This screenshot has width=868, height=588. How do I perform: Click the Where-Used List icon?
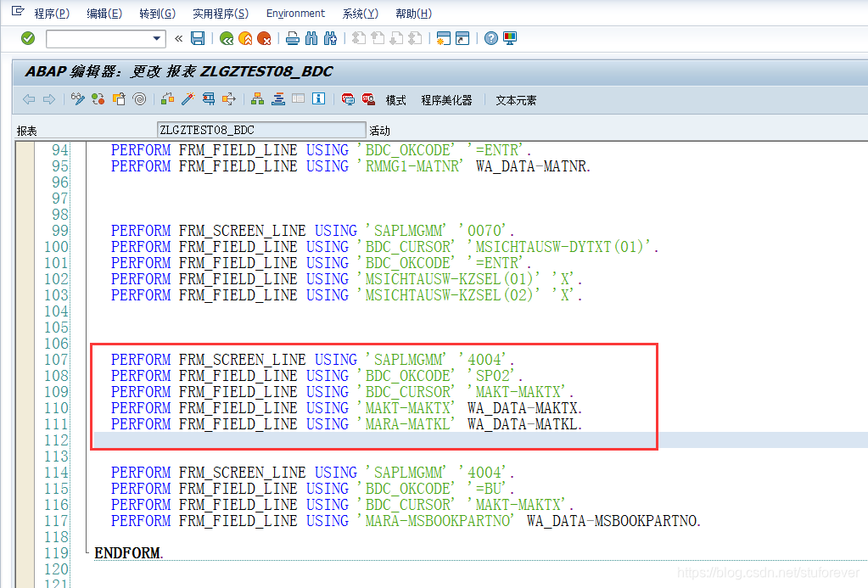pyautogui.click(x=228, y=99)
